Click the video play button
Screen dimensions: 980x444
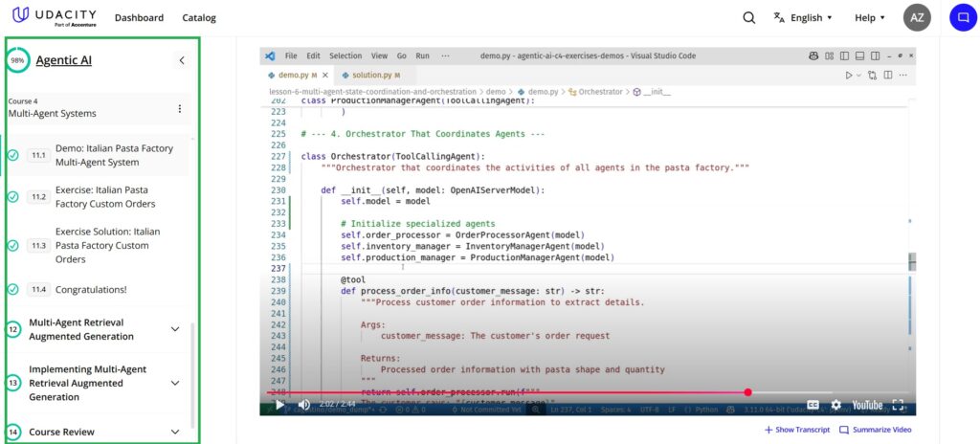(279, 405)
